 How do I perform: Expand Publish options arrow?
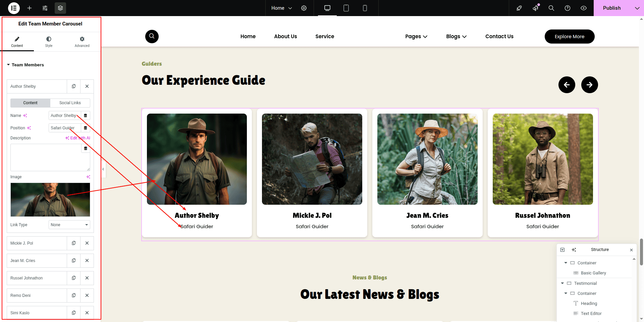click(637, 8)
